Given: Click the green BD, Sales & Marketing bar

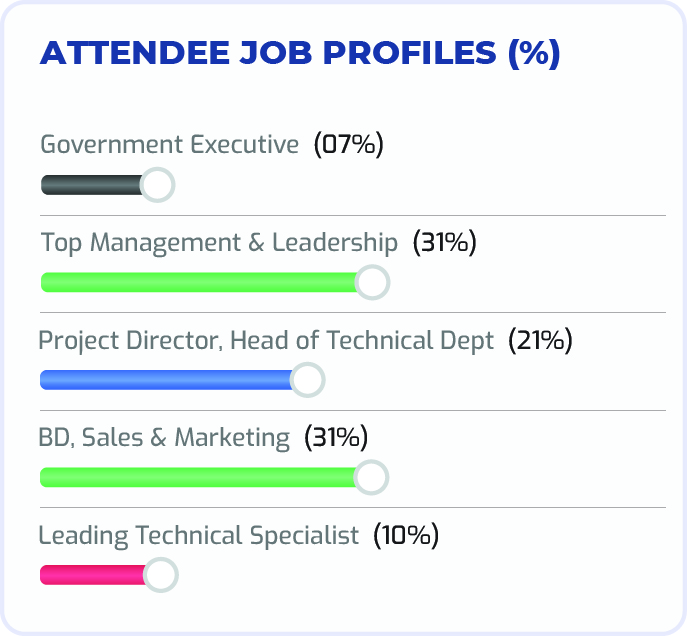Looking at the screenshot, I should 198,478.
